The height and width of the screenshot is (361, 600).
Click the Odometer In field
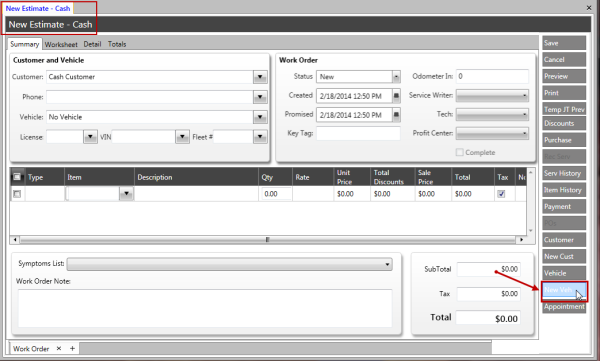click(x=492, y=76)
